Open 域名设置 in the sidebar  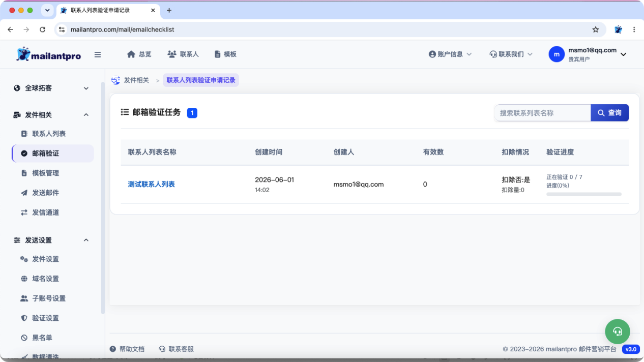pyautogui.click(x=45, y=279)
